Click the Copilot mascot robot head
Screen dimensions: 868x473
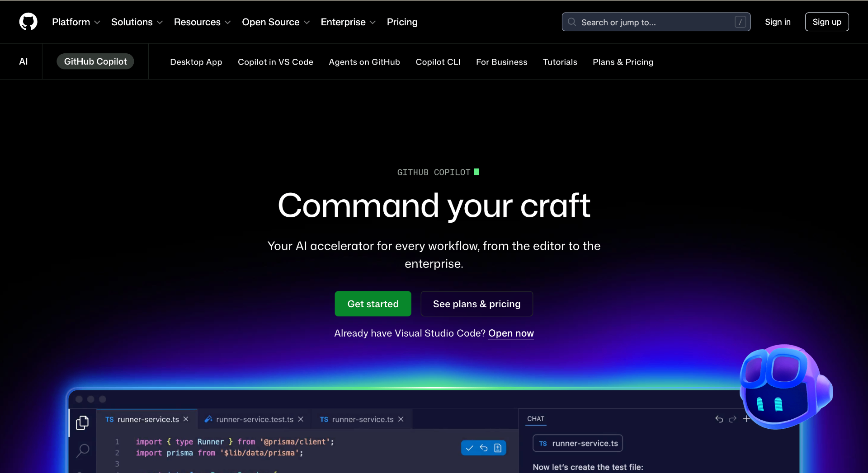click(786, 386)
